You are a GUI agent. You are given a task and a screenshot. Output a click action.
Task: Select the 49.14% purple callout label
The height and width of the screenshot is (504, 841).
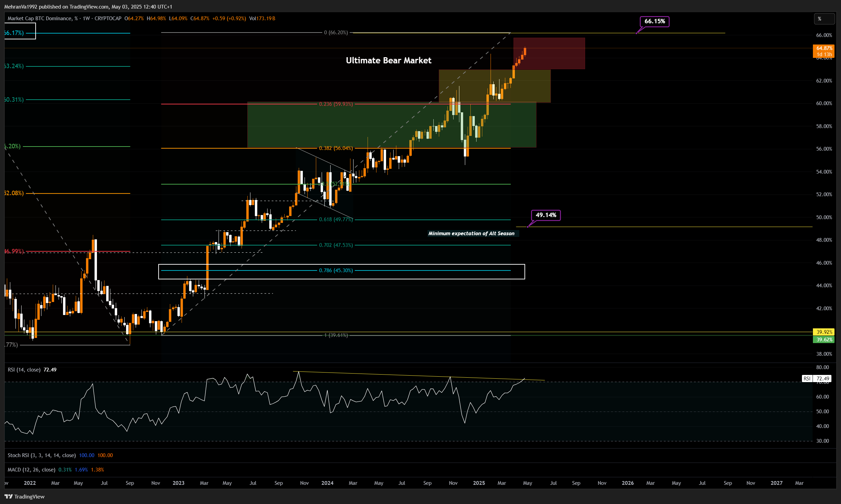pyautogui.click(x=546, y=215)
